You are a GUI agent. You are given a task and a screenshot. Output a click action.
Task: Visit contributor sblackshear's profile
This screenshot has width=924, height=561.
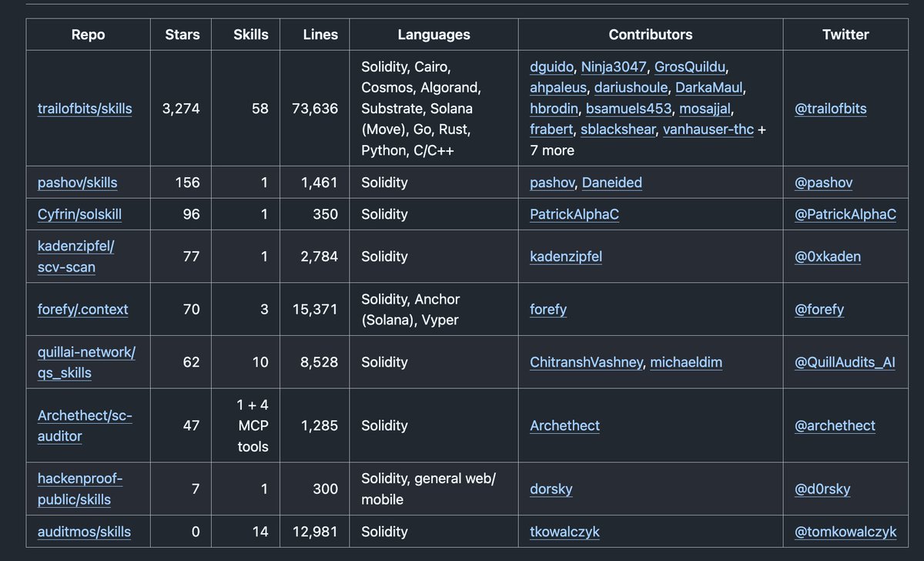tap(618, 129)
